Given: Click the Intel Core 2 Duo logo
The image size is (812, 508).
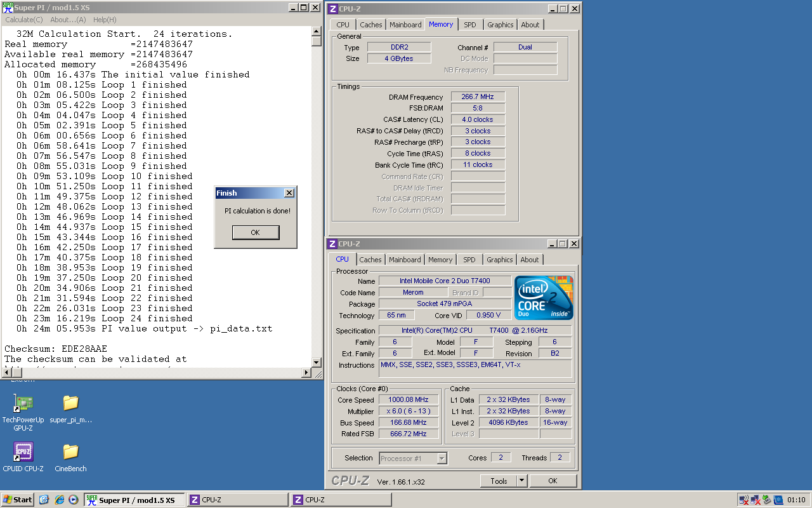Looking at the screenshot, I should (544, 297).
